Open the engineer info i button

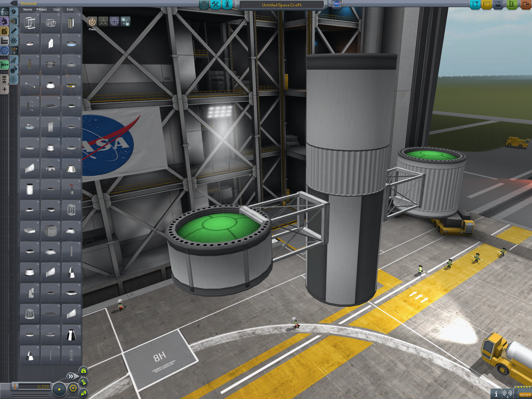(496, 394)
